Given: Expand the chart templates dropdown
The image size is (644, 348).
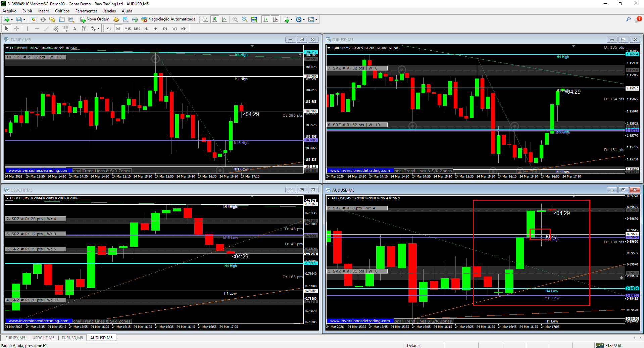Looking at the screenshot, I should (316, 19).
